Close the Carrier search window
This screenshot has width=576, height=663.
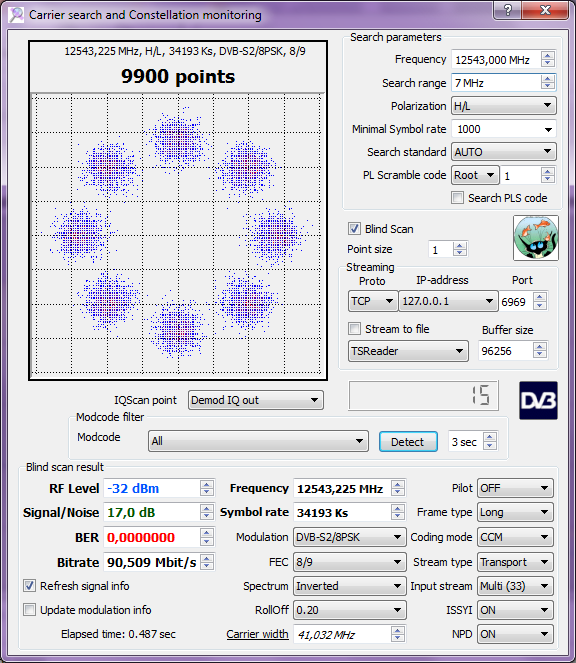(545, 10)
